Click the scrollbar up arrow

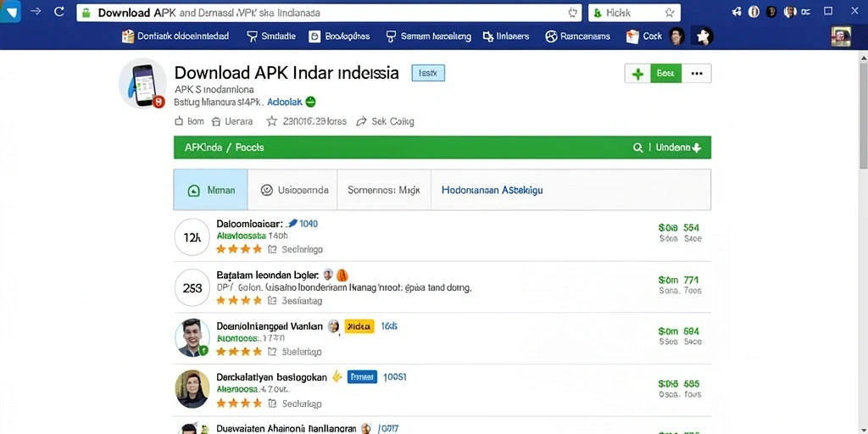click(864, 57)
